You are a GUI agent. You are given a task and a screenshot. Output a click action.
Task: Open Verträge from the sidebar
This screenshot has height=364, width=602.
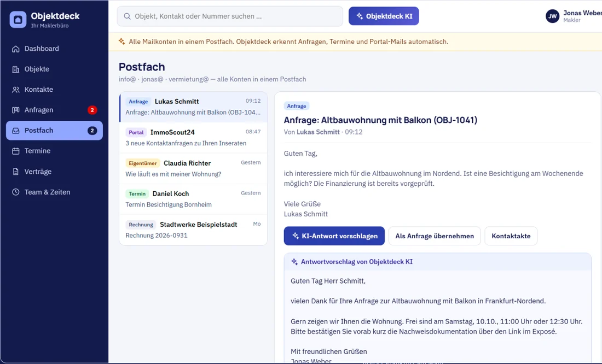point(55,172)
